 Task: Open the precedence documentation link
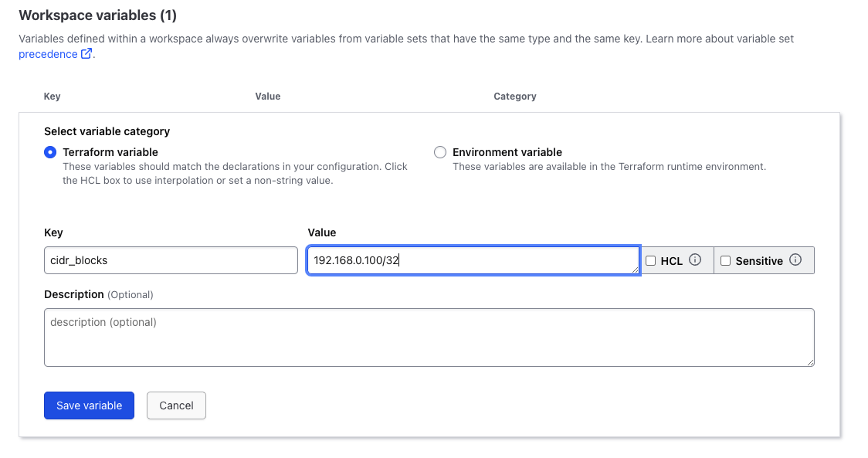[x=48, y=54]
